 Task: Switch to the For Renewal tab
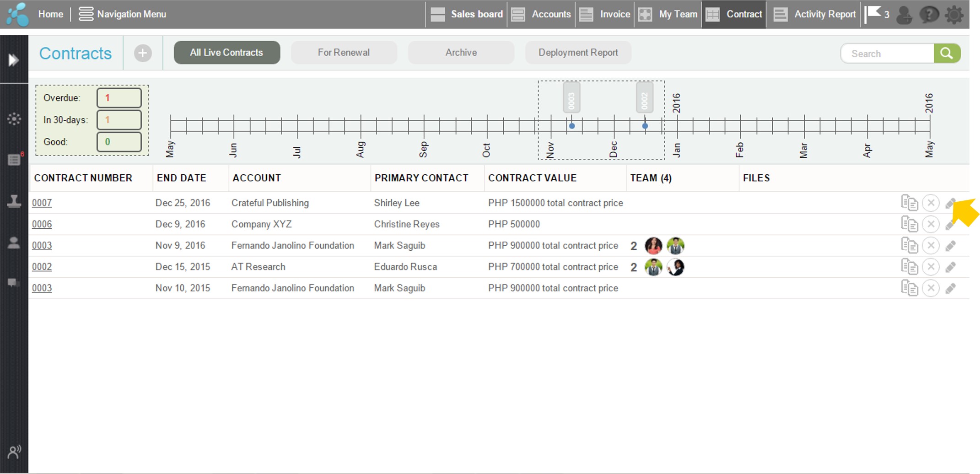[344, 53]
